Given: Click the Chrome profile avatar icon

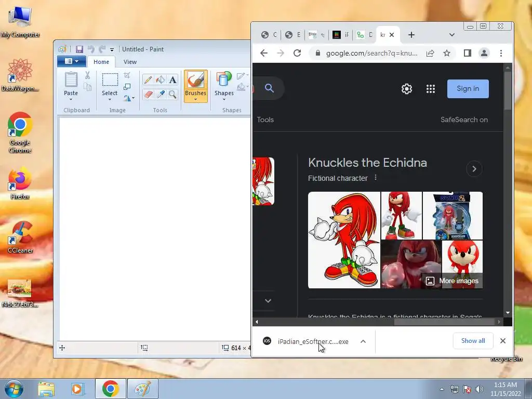Looking at the screenshot, I should (484, 54).
